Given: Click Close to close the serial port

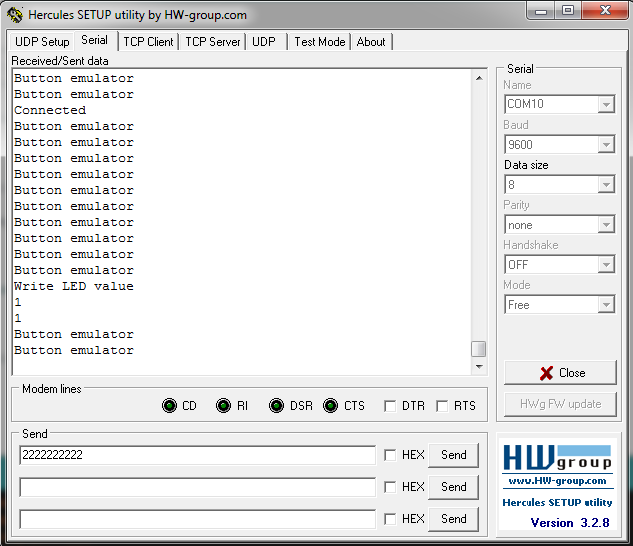Looking at the screenshot, I should pyautogui.click(x=560, y=373).
